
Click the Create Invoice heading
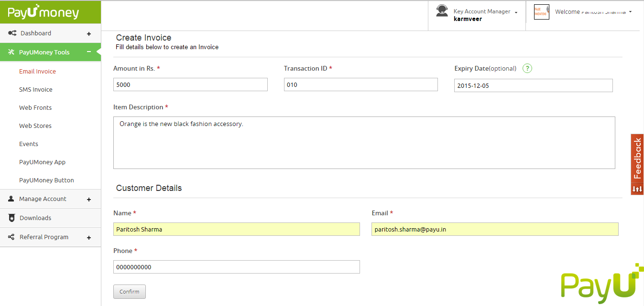click(143, 38)
